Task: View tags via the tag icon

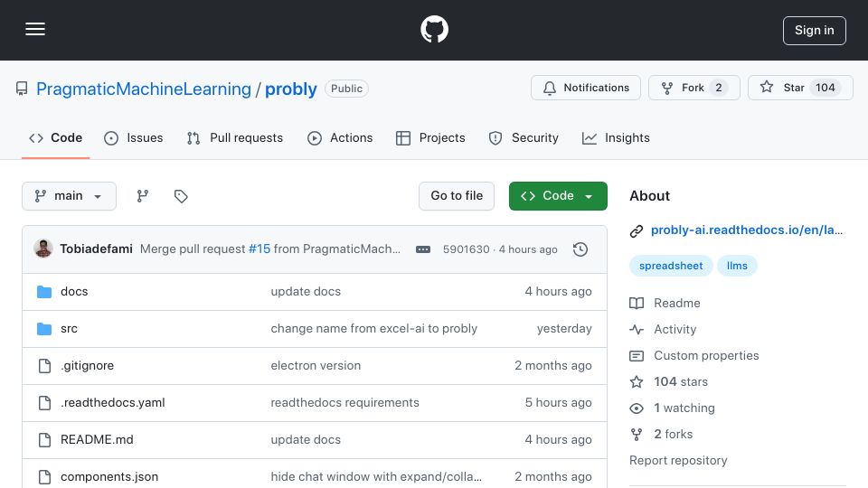Action: pos(181,196)
